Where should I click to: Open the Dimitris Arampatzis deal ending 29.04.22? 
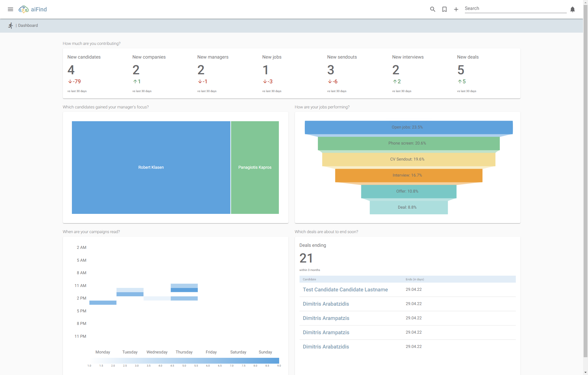pyautogui.click(x=326, y=318)
